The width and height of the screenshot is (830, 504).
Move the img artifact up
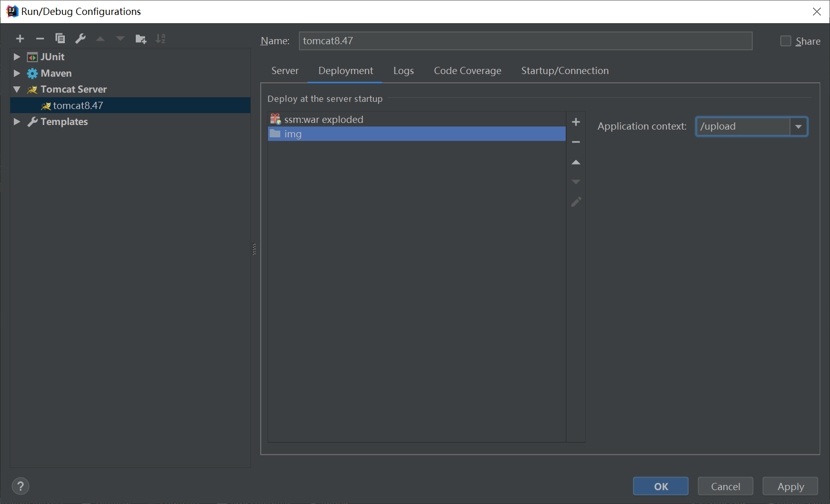575,161
